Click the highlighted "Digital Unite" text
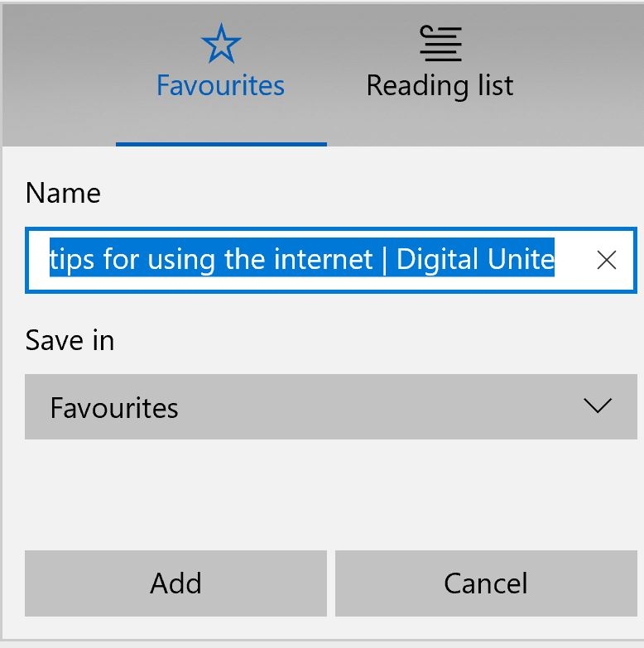Image resolution: width=644 pixels, height=648 pixels. [x=475, y=260]
